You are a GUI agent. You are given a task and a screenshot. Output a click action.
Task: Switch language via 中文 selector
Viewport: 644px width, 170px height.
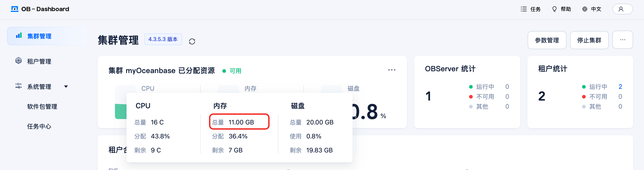coord(596,9)
